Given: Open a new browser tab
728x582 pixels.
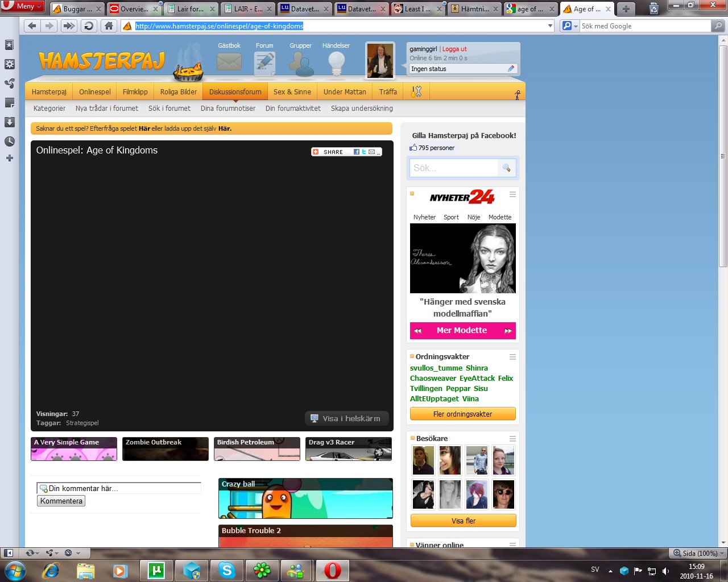Looking at the screenshot, I should click(x=626, y=9).
